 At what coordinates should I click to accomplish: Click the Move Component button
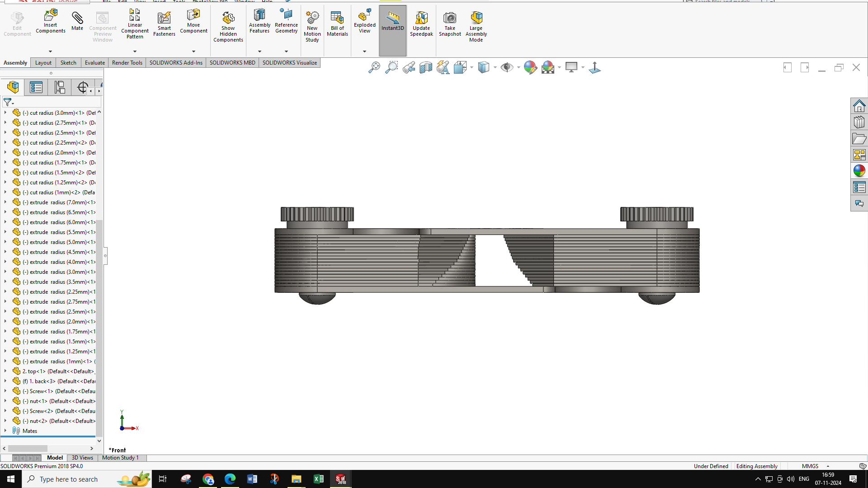tap(193, 21)
